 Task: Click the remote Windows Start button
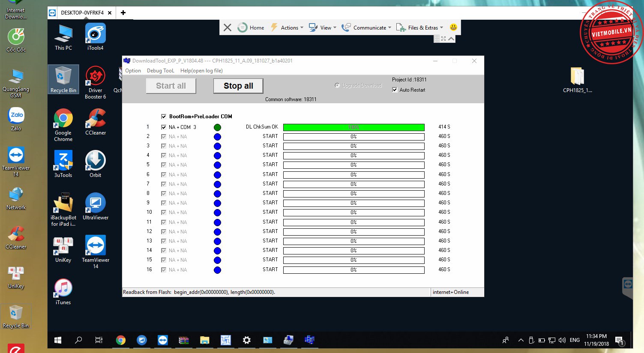pos(58,340)
